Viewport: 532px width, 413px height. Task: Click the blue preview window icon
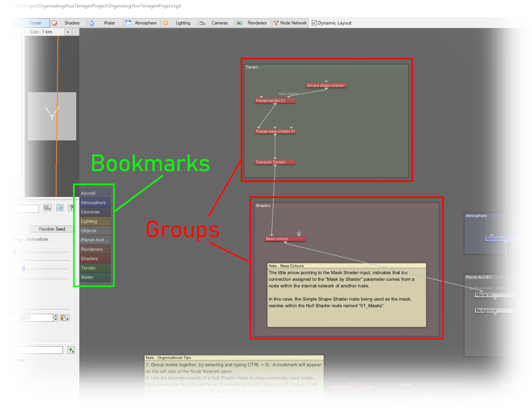coord(60,208)
